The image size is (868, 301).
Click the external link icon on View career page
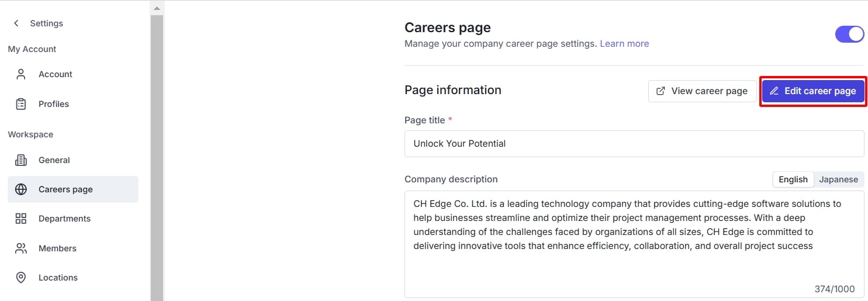click(x=661, y=91)
